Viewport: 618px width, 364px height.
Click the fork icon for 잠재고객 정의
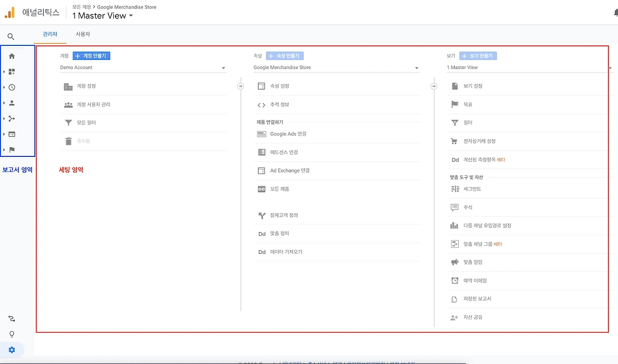(262, 215)
